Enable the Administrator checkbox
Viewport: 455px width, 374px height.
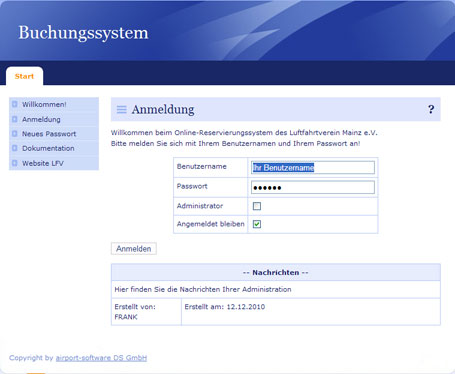(x=257, y=206)
